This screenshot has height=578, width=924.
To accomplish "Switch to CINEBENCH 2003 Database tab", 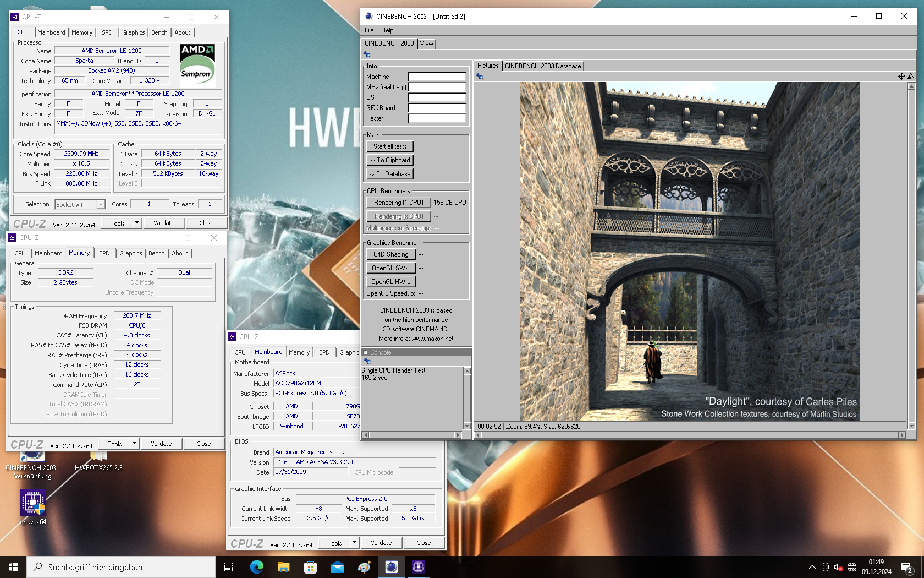I will pyautogui.click(x=543, y=66).
